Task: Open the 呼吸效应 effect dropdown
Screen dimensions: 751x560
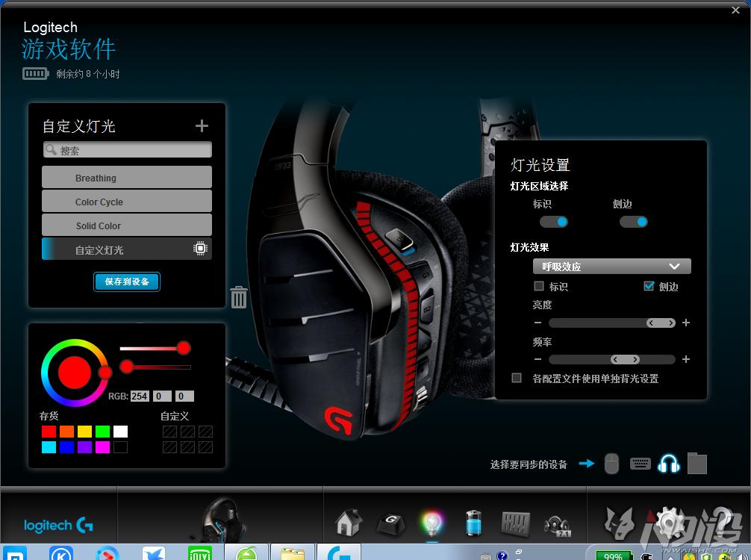Action: click(x=611, y=266)
